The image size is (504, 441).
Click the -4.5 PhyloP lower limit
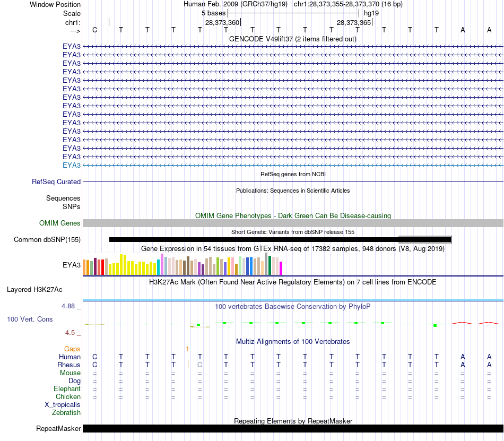click(x=69, y=333)
